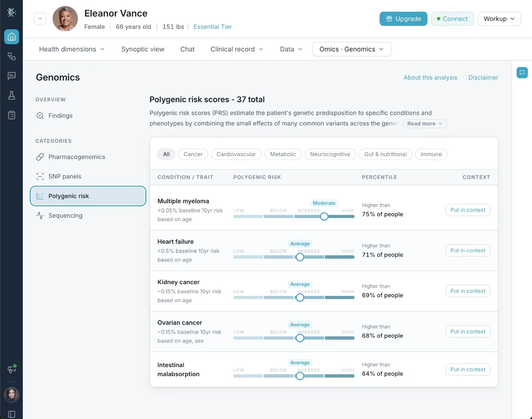
Task: Select SNP panels category
Action: (88, 176)
